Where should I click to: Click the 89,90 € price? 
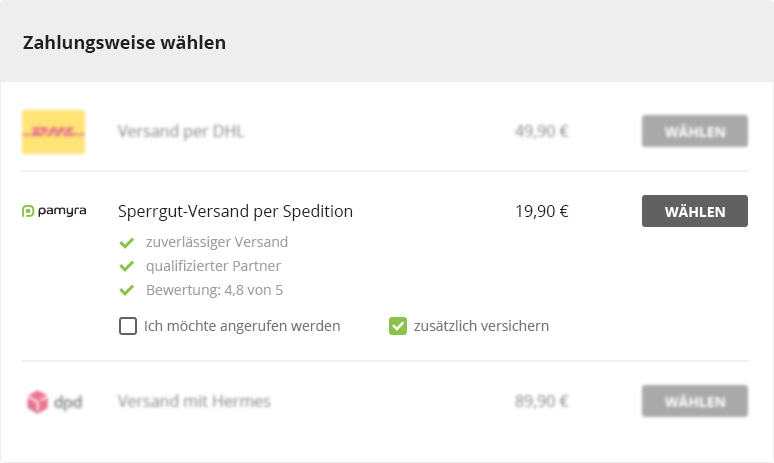[x=541, y=402]
